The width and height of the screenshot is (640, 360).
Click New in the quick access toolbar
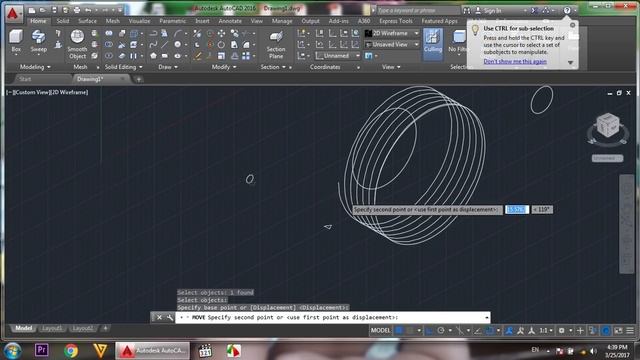(x=32, y=10)
